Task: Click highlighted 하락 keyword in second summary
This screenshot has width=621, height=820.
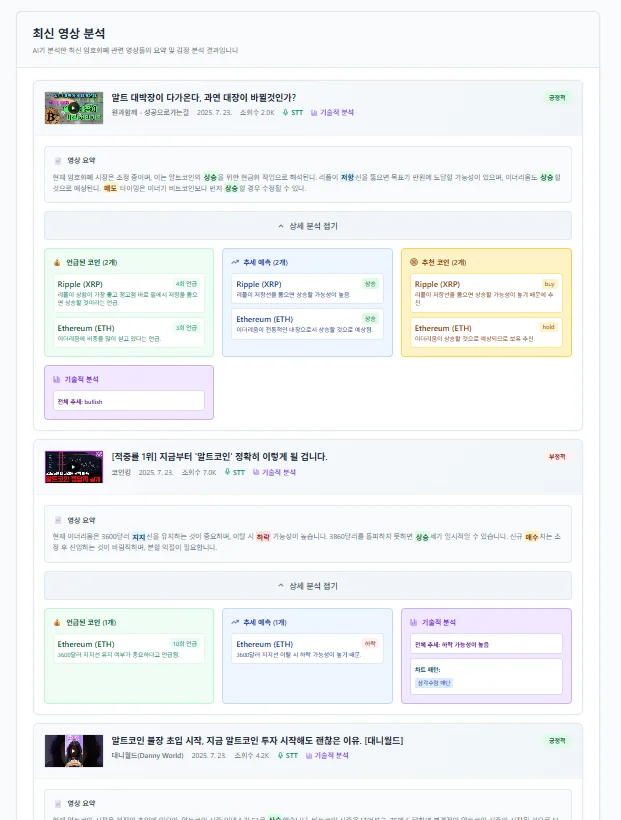Action: coord(263,537)
